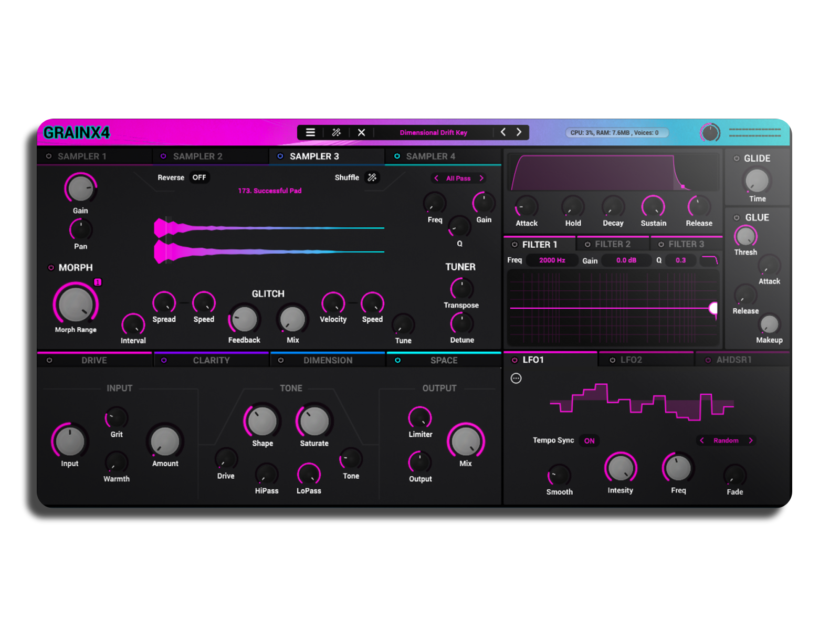840x630 pixels.
Task: Select next filter type after All Pass
Action: coord(481,178)
